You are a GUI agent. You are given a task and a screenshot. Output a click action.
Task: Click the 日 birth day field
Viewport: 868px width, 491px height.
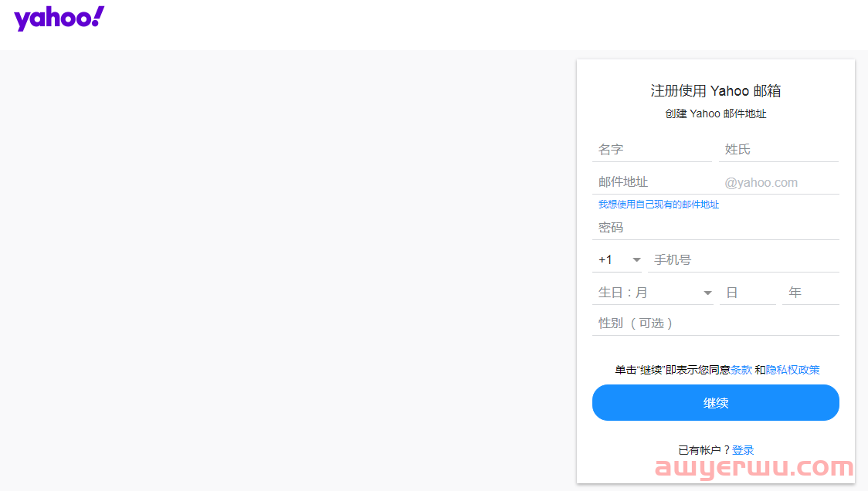point(748,293)
